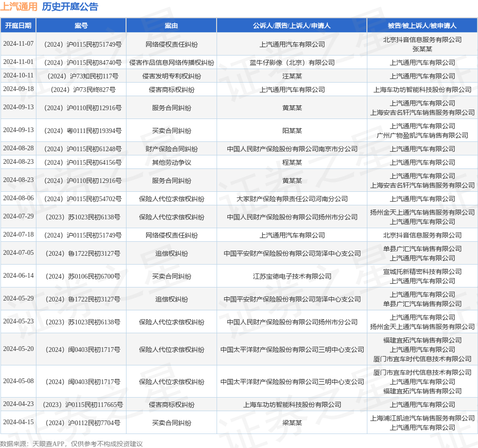The image size is (478, 448).
Task: Click the date cell 2024-05-08
Action: pos(18,381)
